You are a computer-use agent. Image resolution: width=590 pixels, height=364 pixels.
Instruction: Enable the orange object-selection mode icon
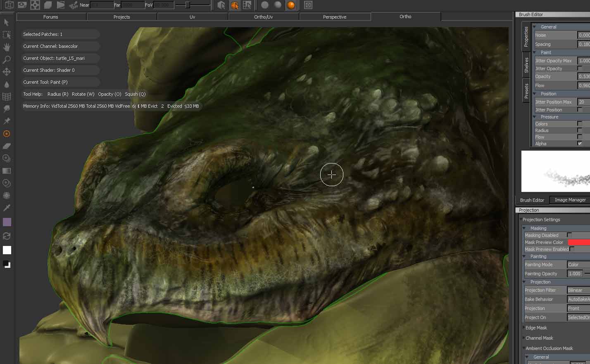234,5
